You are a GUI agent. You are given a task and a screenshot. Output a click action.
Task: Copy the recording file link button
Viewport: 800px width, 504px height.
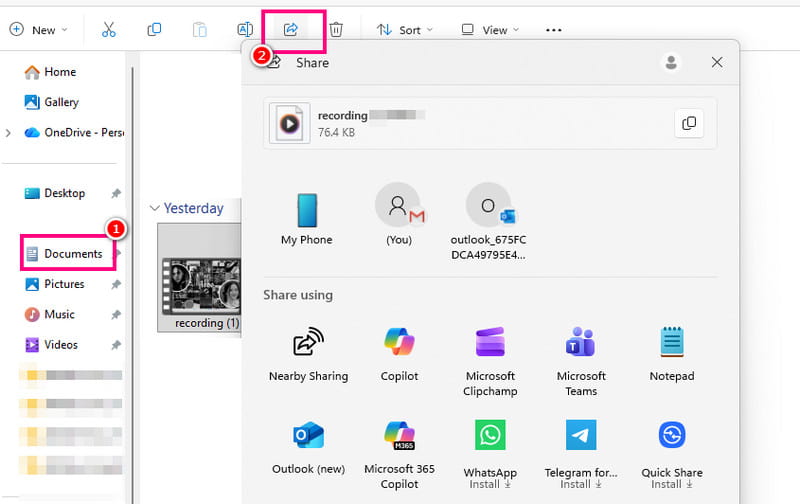point(688,123)
